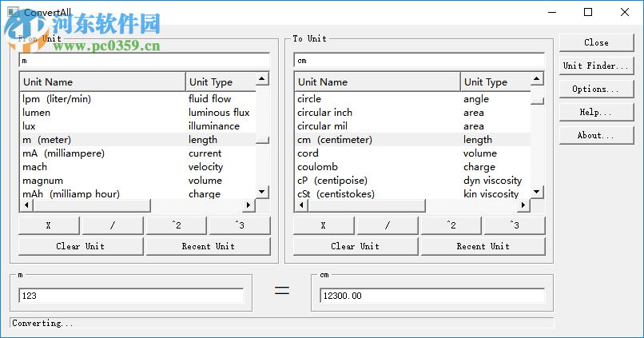Select mA (milliampere) in From Unit list
Screen dimensions: 644x338
[x=137, y=153]
